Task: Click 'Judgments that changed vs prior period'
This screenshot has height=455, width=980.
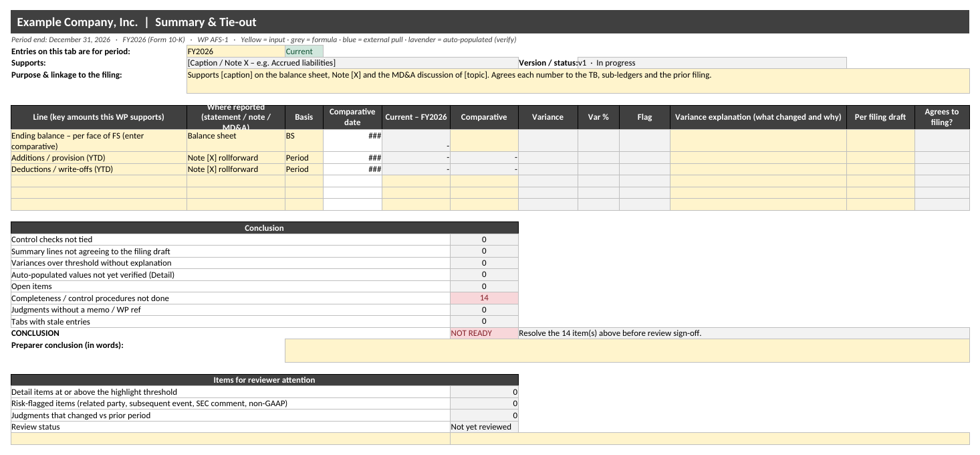Action: (x=231, y=415)
